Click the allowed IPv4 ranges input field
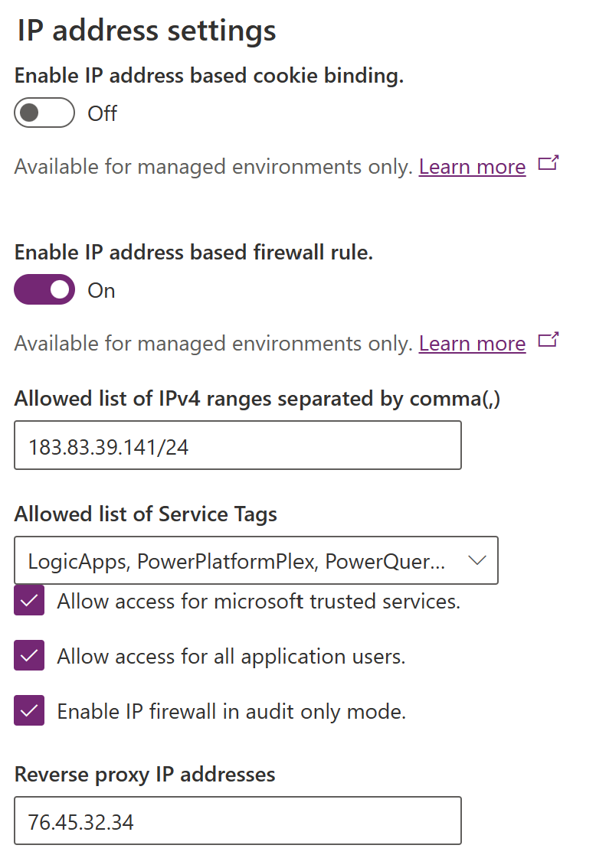596x868 pixels. 237,445
